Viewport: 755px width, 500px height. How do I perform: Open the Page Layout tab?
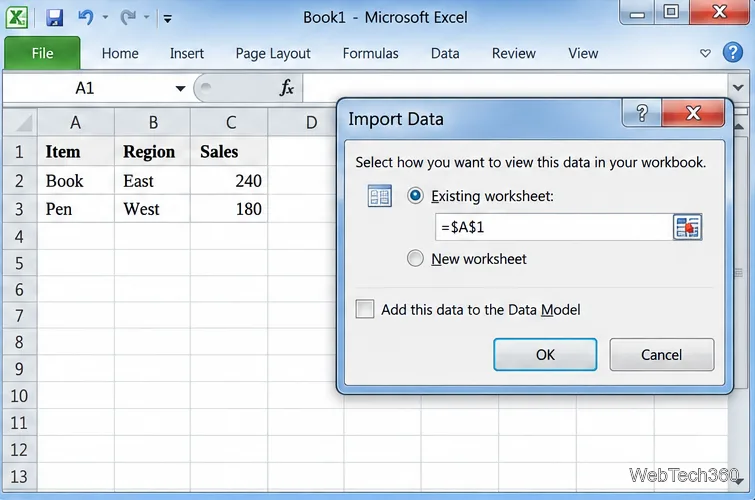(x=273, y=53)
